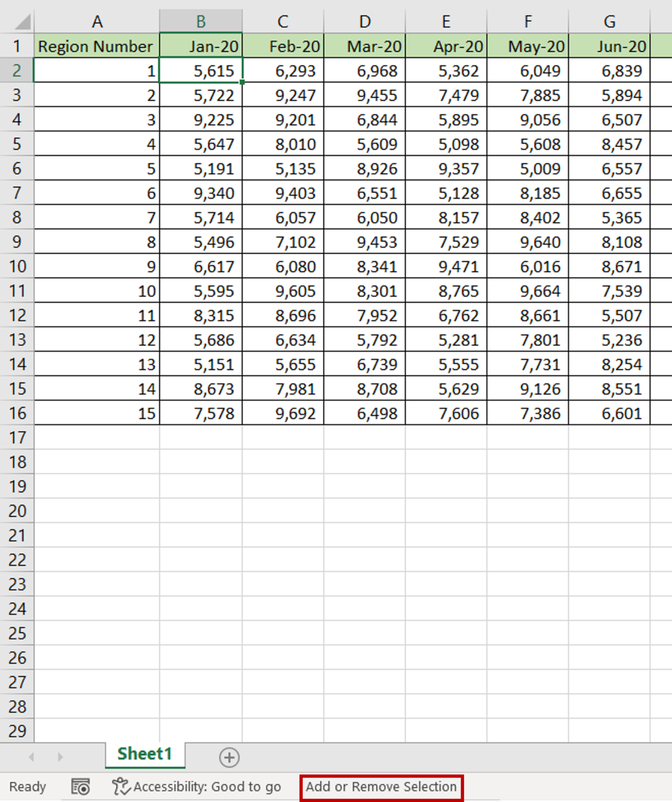Viewport: 672px width, 802px height.
Task: Select empty cell A17
Action: (x=97, y=438)
